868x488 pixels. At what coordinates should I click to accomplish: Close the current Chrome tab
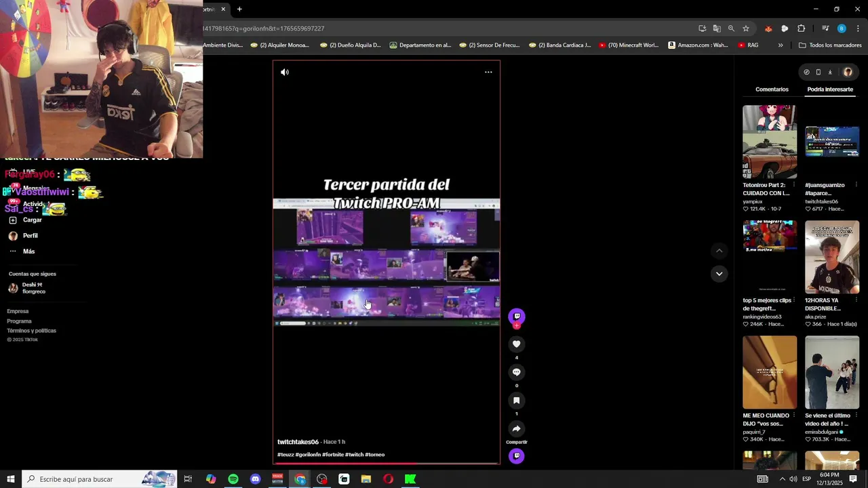click(x=223, y=9)
